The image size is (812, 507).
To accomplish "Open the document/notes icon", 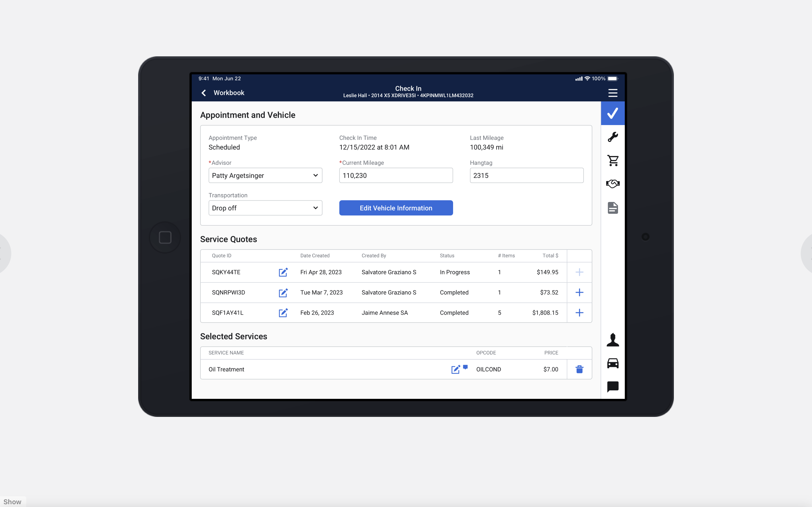I will point(613,207).
